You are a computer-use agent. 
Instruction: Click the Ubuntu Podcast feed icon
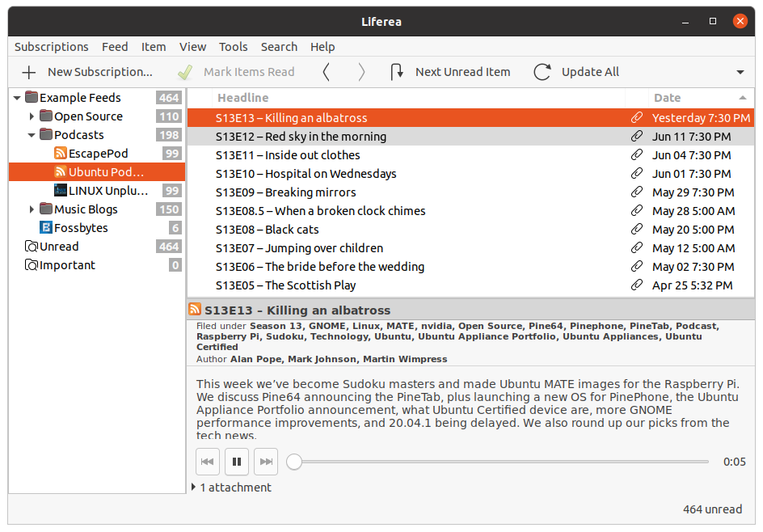(61, 172)
